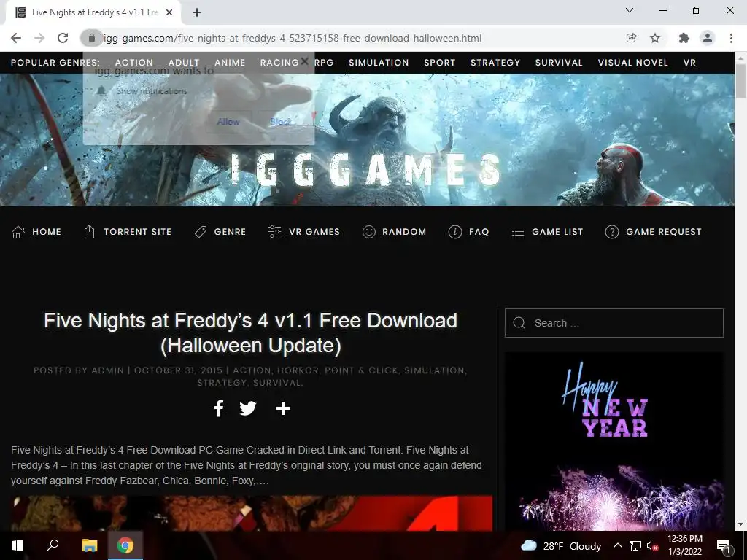
Task: Show hidden system tray icons
Action: click(617, 545)
